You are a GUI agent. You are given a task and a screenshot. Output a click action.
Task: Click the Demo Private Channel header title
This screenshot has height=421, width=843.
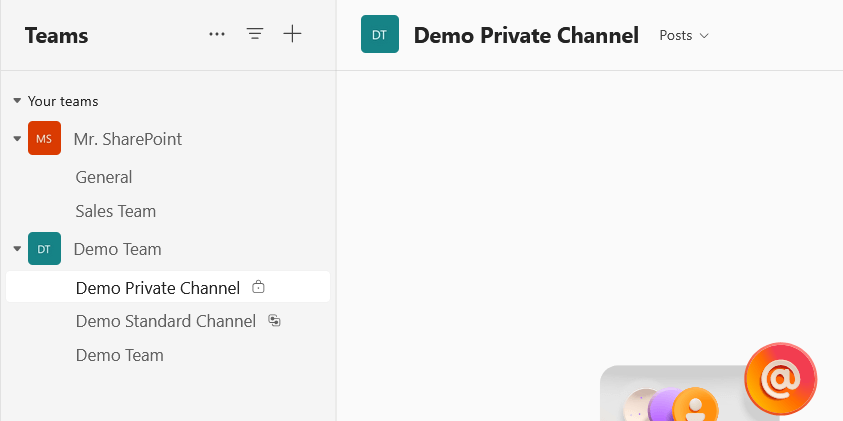pyautogui.click(x=526, y=35)
